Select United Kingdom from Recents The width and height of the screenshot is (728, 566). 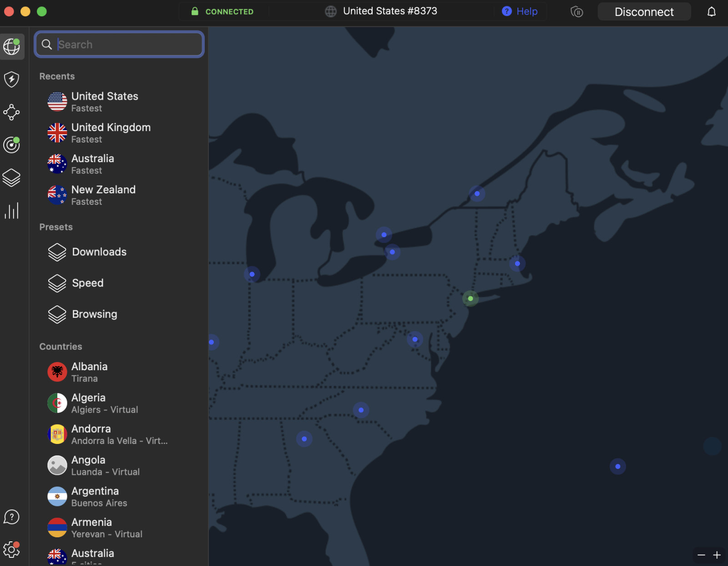click(x=111, y=133)
